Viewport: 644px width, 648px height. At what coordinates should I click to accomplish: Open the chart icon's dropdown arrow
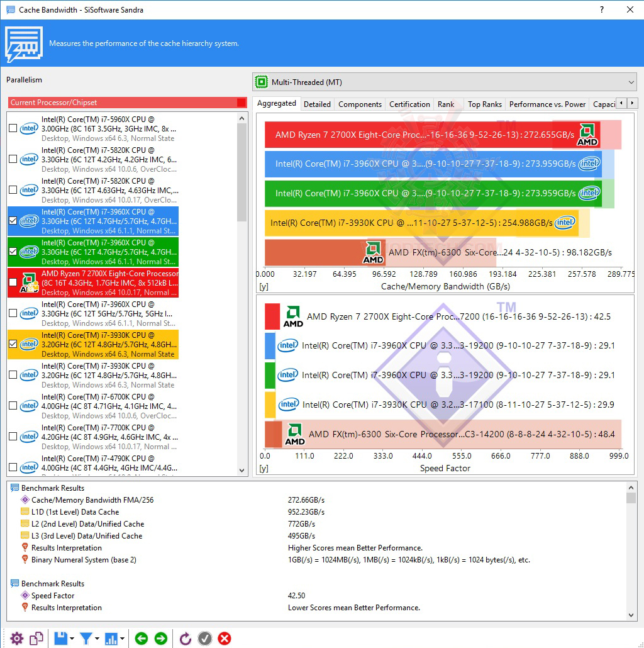point(122,639)
